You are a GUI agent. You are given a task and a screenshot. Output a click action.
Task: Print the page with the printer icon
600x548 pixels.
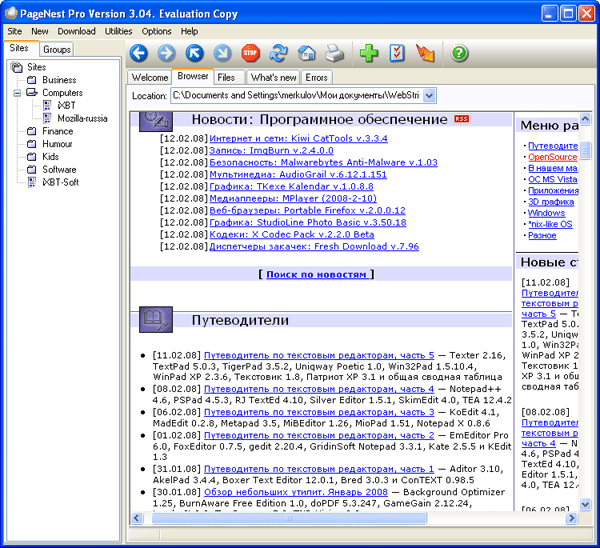334,53
